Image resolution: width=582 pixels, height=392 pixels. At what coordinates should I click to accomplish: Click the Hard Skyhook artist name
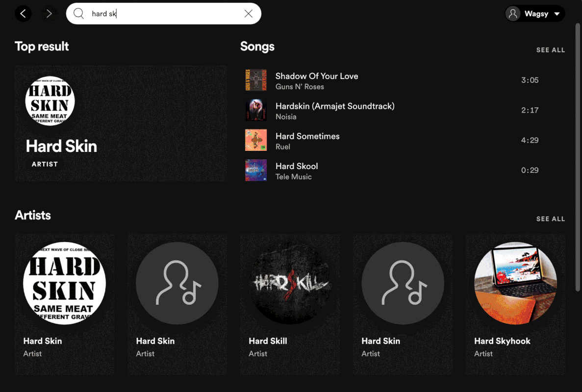(x=502, y=341)
